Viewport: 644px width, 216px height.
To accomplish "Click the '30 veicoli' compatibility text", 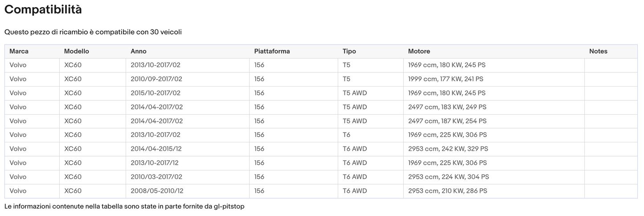I will (166, 32).
